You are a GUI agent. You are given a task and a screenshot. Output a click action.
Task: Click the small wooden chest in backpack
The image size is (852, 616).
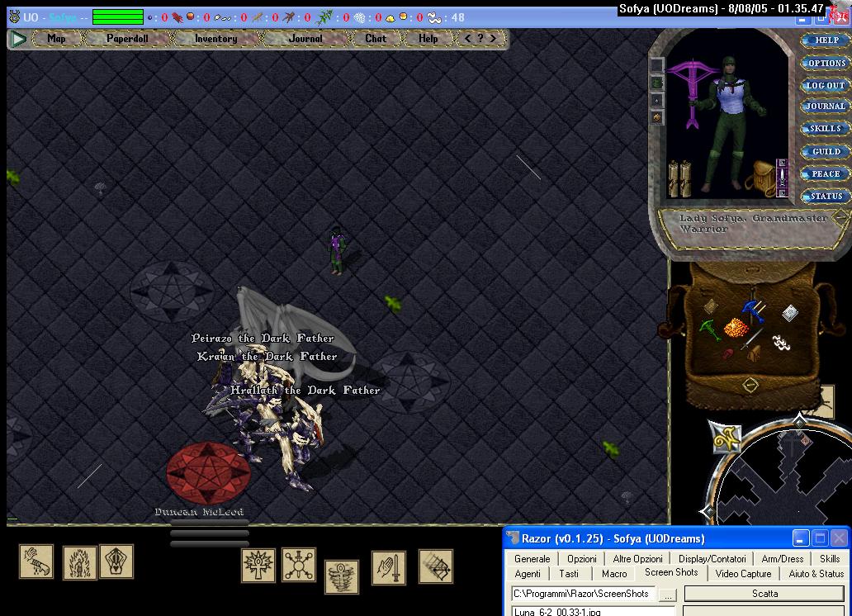tap(754, 354)
